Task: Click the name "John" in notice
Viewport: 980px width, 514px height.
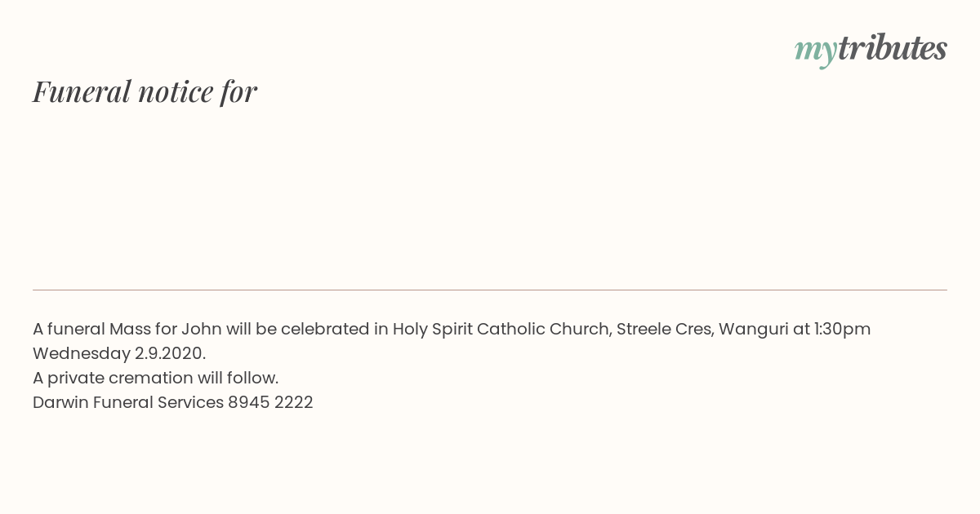Action: click(x=202, y=329)
